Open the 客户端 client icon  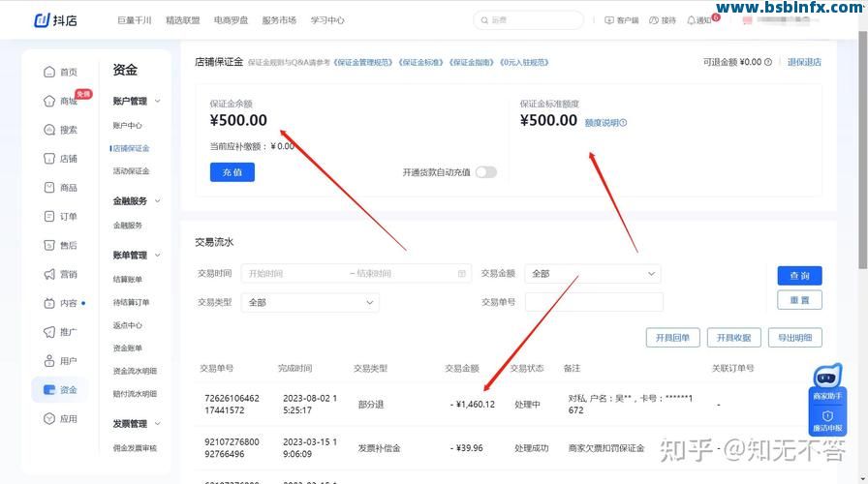click(x=609, y=20)
